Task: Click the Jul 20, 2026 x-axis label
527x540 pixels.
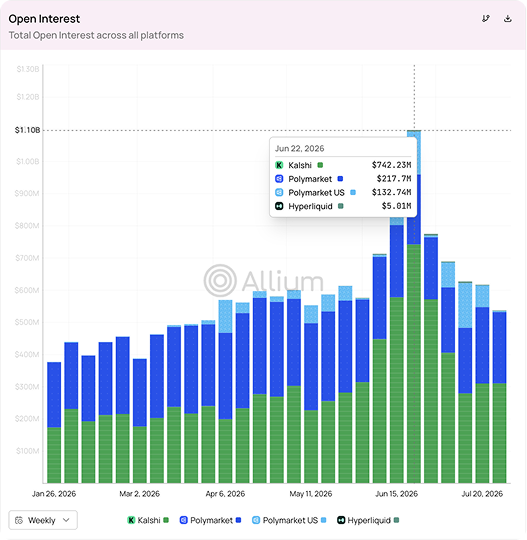Action: tap(482, 494)
